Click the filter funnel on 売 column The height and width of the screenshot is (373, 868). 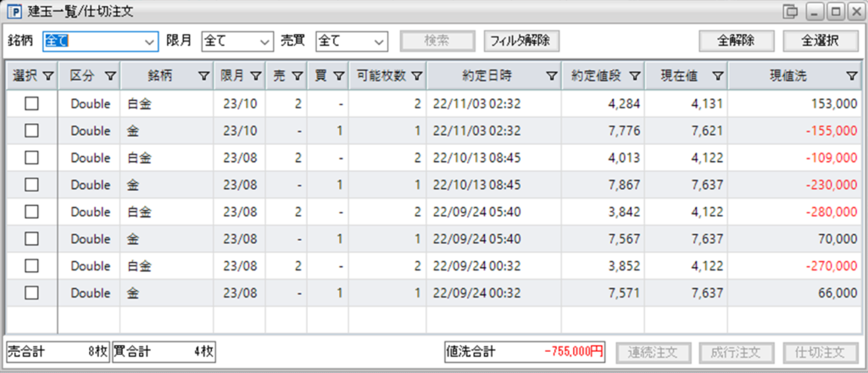click(x=297, y=77)
